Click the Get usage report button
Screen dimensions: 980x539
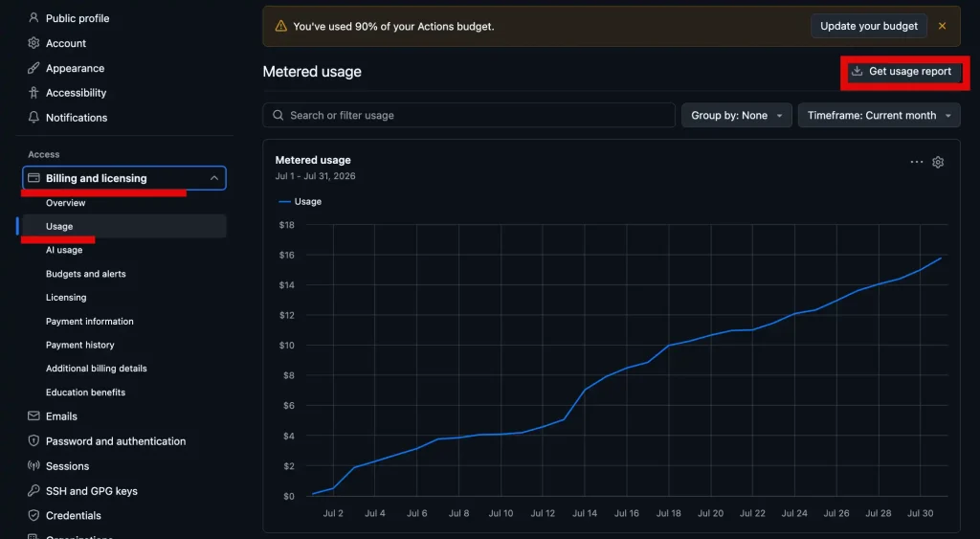tap(903, 71)
